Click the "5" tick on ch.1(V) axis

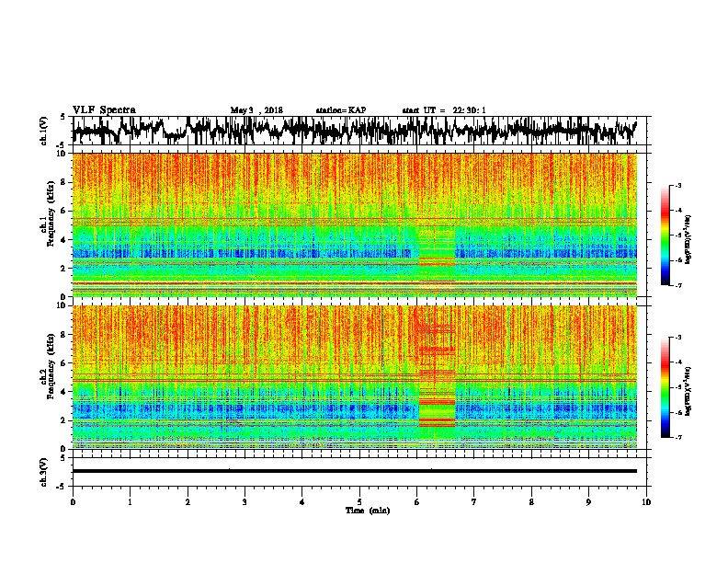(63, 117)
